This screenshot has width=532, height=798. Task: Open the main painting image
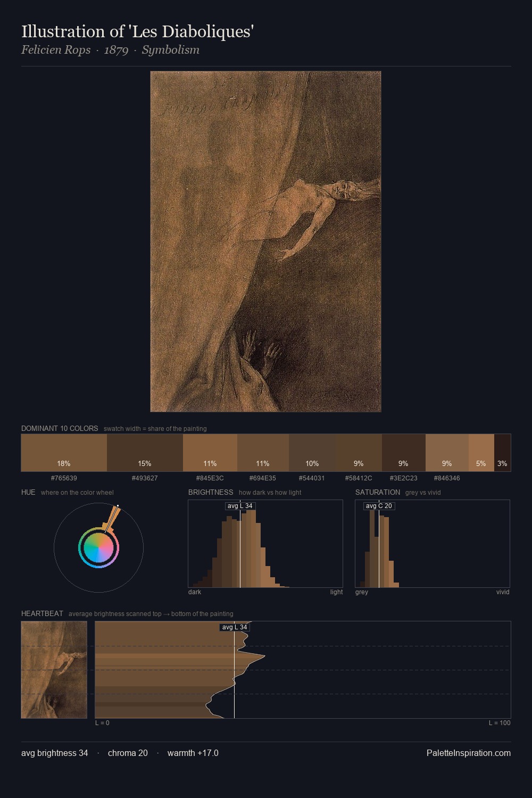coord(265,242)
